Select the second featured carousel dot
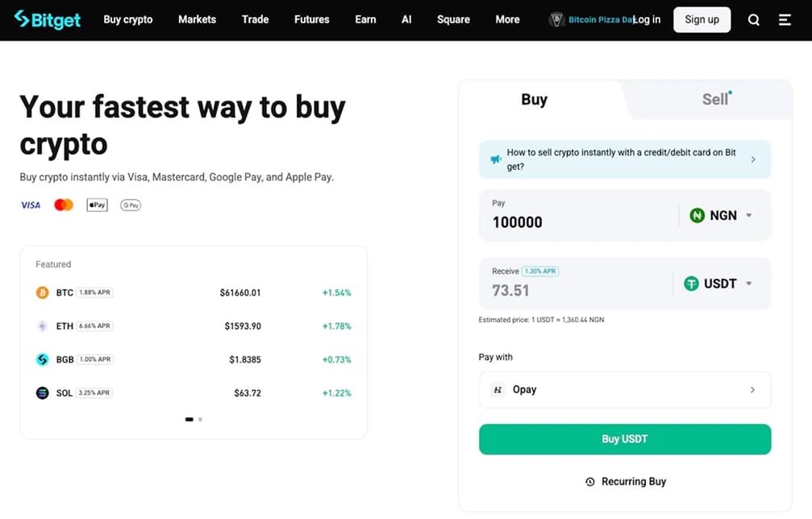Screen dimensions: 812x519 pos(201,419)
